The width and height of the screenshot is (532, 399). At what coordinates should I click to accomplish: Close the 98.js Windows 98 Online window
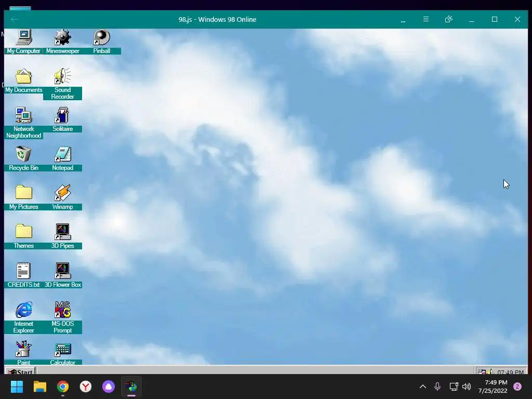517,19
